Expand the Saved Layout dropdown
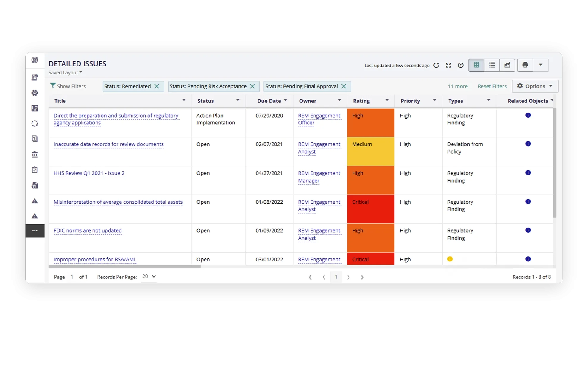Image resolution: width=588 pixels, height=391 pixels. coord(65,72)
